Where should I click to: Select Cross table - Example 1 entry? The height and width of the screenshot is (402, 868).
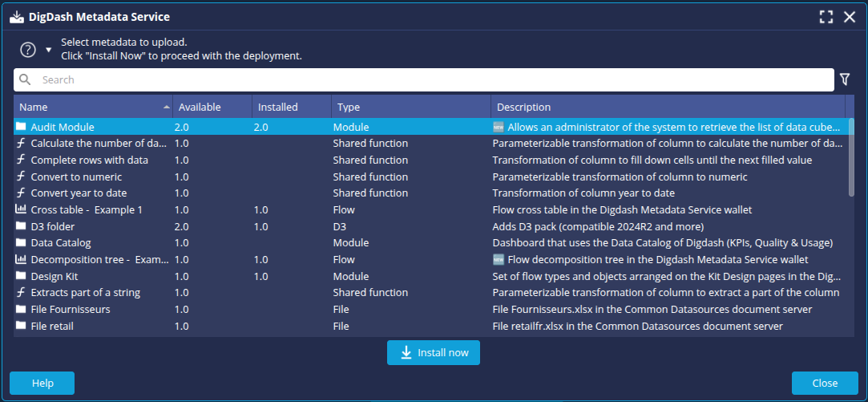(x=87, y=210)
